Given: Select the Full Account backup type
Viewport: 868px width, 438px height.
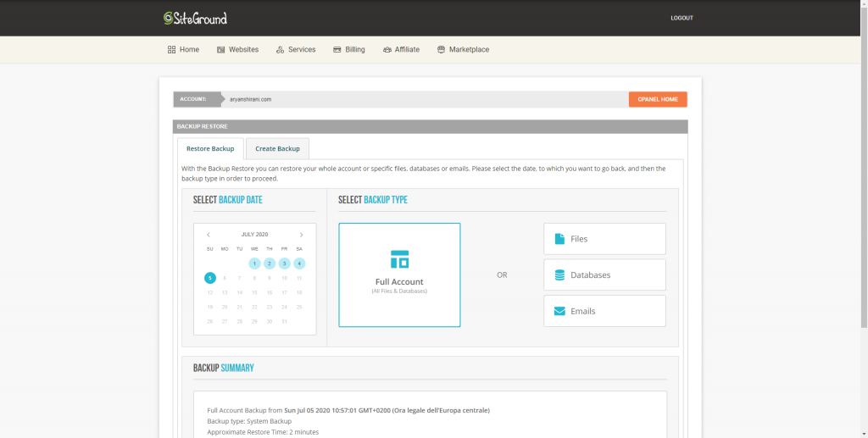Looking at the screenshot, I should pyautogui.click(x=399, y=274).
